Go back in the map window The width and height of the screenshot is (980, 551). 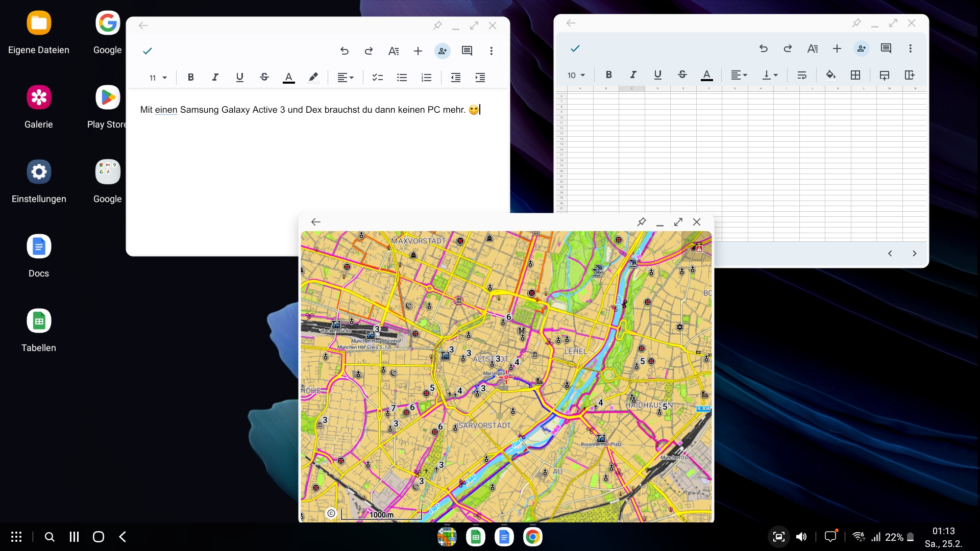pyautogui.click(x=316, y=222)
